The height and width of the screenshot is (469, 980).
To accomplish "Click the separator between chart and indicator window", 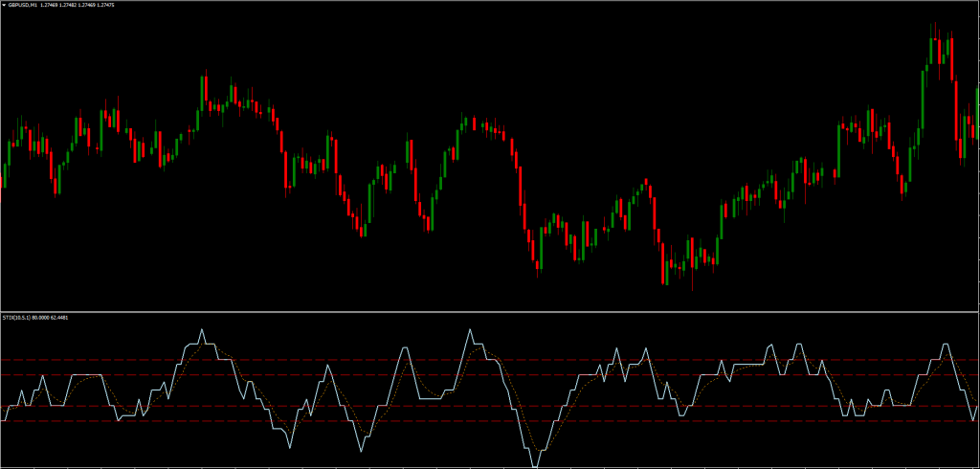I will [490, 311].
